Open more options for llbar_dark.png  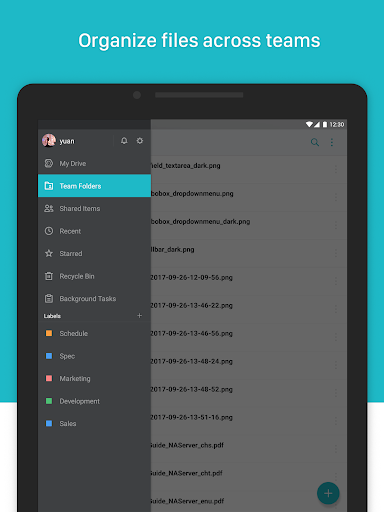pyautogui.click(x=336, y=253)
